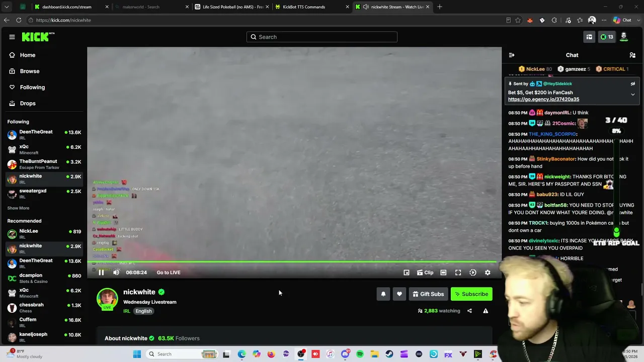Toggle theater mode on the player
This screenshot has height=362, width=644.
[x=443, y=273]
